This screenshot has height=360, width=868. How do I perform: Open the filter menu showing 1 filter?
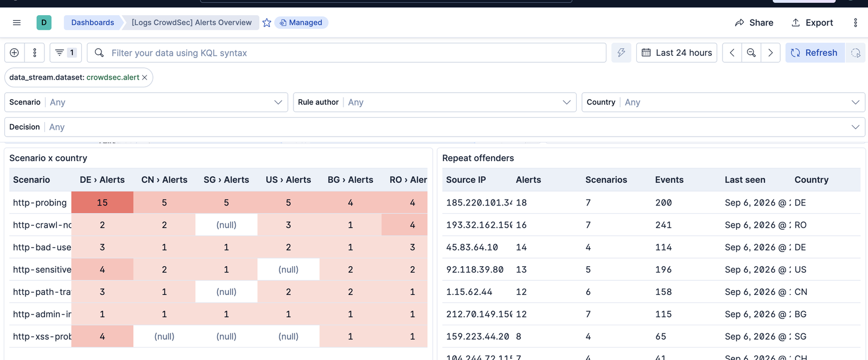coord(66,53)
